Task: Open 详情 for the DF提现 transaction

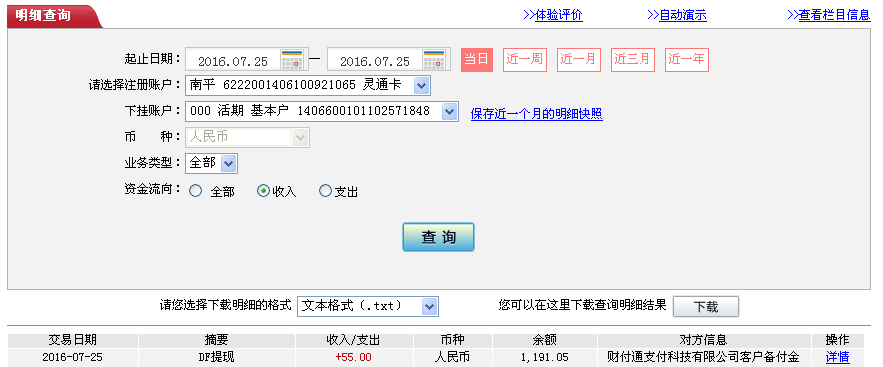Action: (x=837, y=357)
